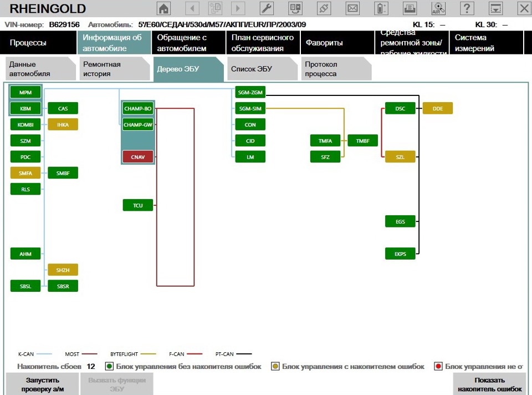Click the checklist icon in the toolbar
The image size is (532, 395).
click(295, 8)
